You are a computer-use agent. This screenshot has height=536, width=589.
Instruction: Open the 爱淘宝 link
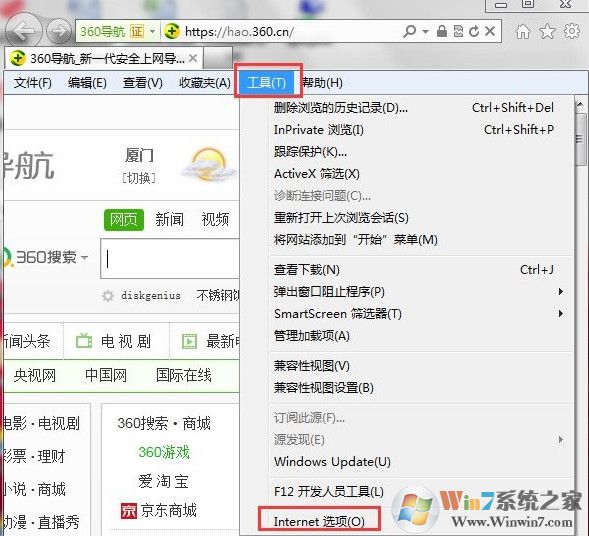pos(163,482)
